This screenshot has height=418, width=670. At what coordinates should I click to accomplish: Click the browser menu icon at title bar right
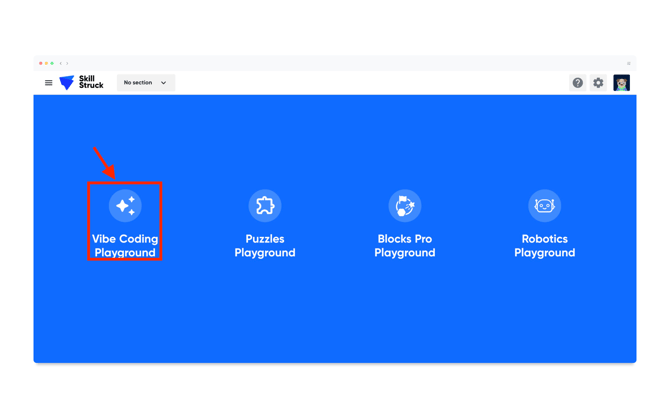pos(629,63)
